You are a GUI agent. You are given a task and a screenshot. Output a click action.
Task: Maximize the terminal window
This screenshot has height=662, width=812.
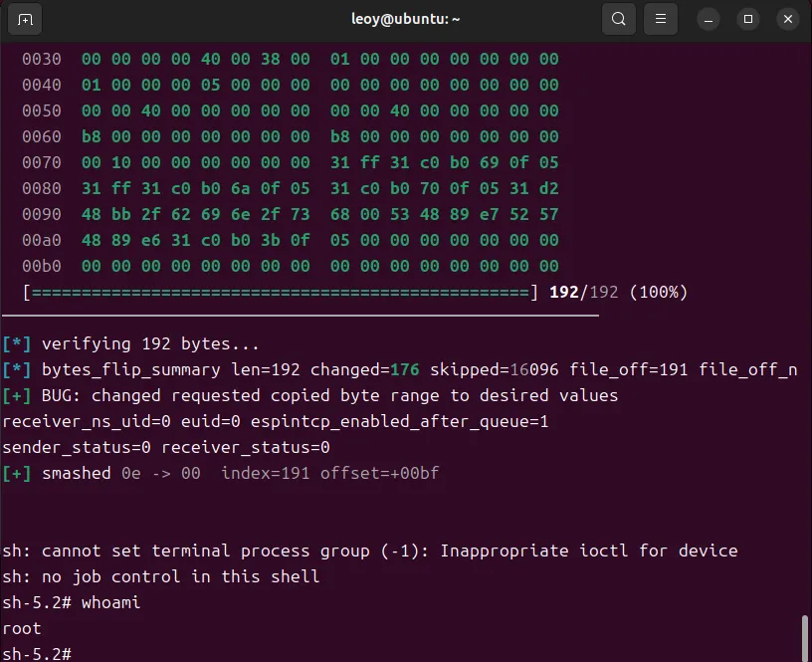click(747, 19)
